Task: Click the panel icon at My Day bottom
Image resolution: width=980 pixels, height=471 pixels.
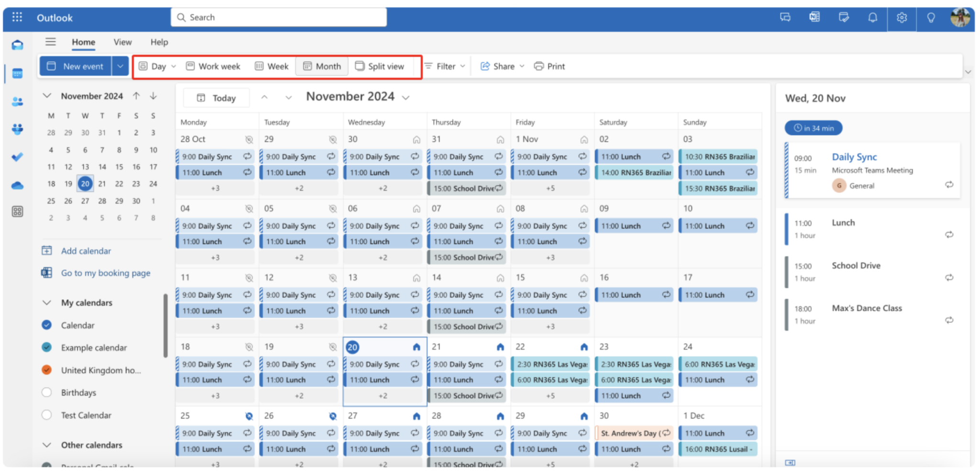Action: click(790, 462)
